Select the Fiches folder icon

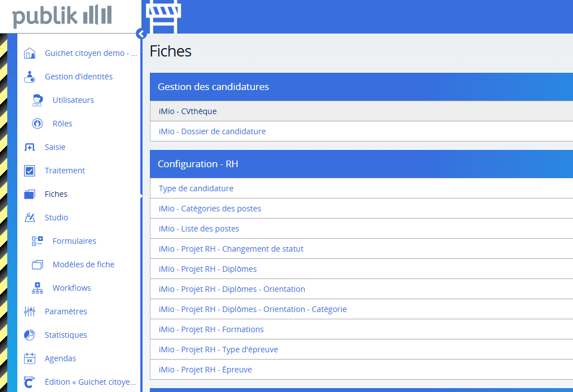tap(30, 193)
